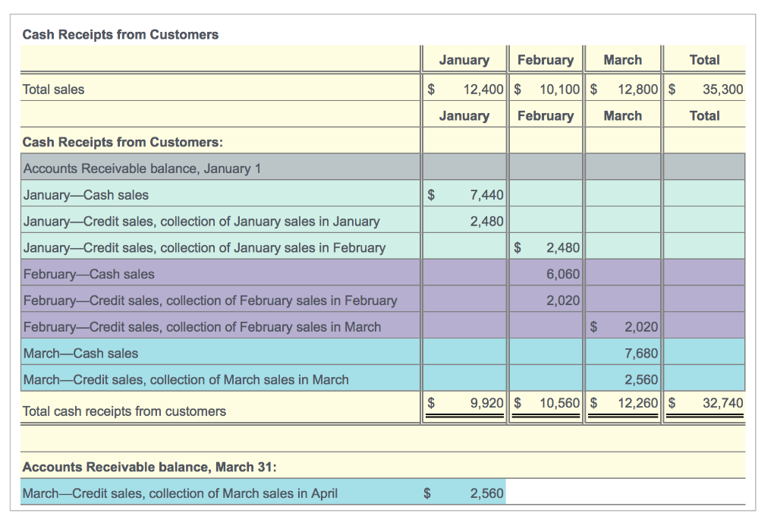Click the 7,680 March cash sales cell
Image resolution: width=777 pixels, height=532 pixels.
[x=640, y=353]
